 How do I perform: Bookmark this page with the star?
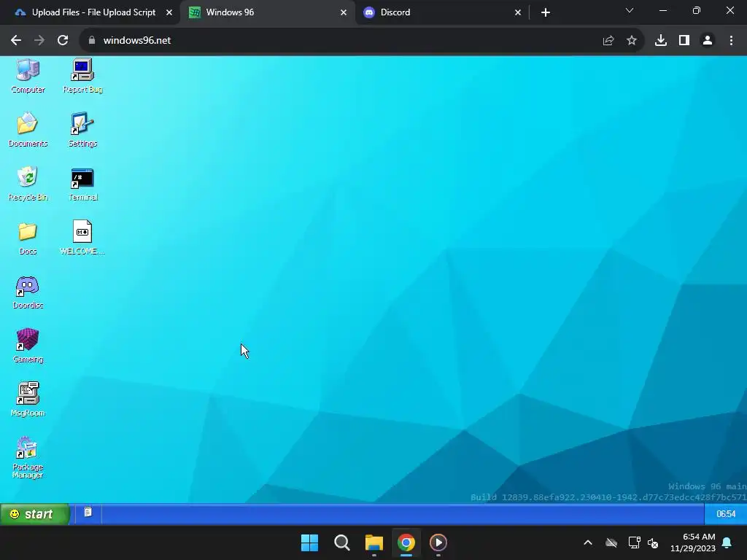632,41
